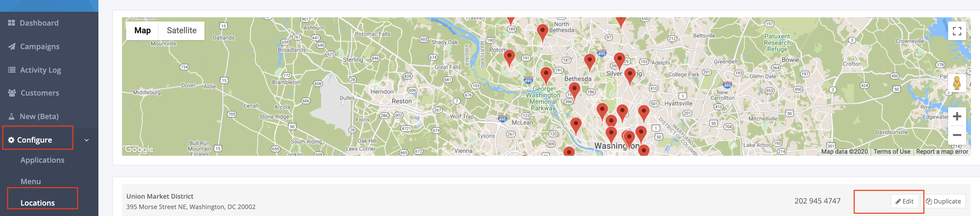Click the Dashboard grid icon
This screenshot has height=216, width=980.
click(x=11, y=23)
